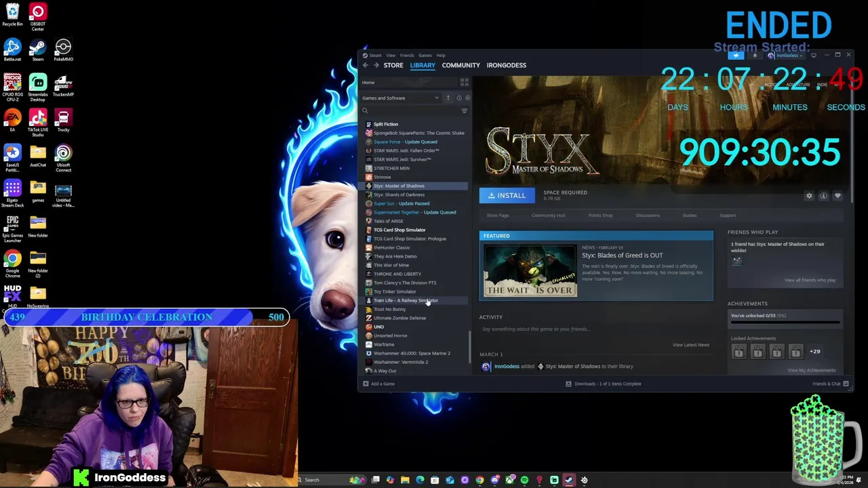Open Store Page link for Styx
868x488 pixels.
tap(498, 216)
